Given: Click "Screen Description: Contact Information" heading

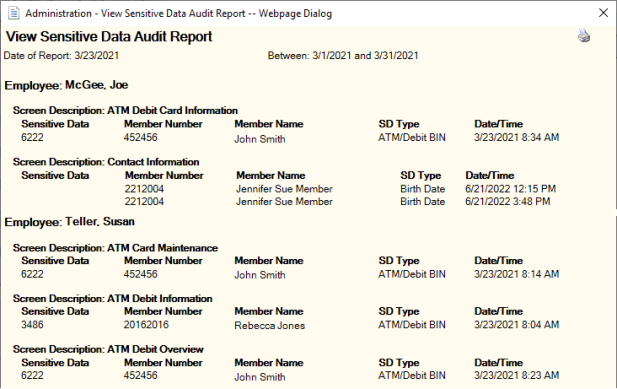Looking at the screenshot, I should point(106,162).
